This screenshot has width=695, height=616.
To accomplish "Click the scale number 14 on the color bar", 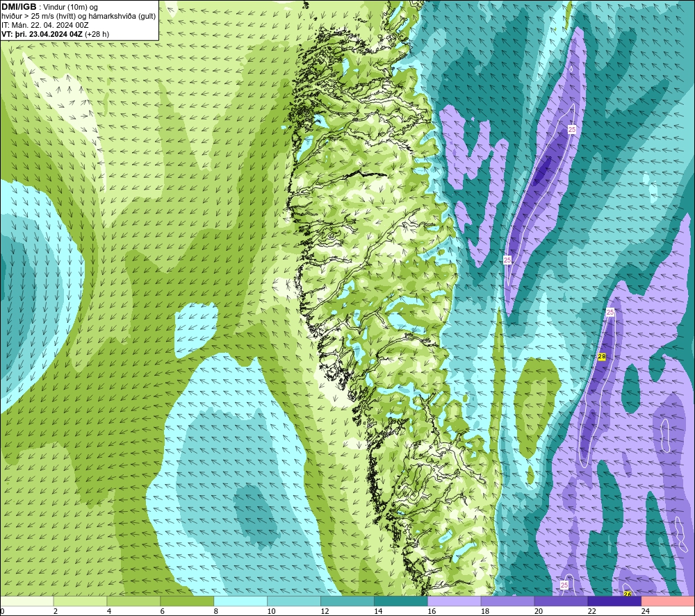I will [378, 611].
